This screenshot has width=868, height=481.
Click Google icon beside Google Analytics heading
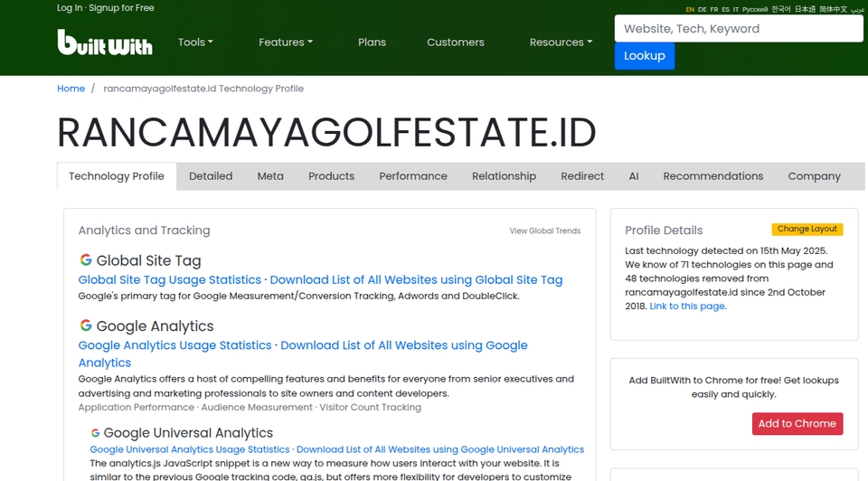86,325
